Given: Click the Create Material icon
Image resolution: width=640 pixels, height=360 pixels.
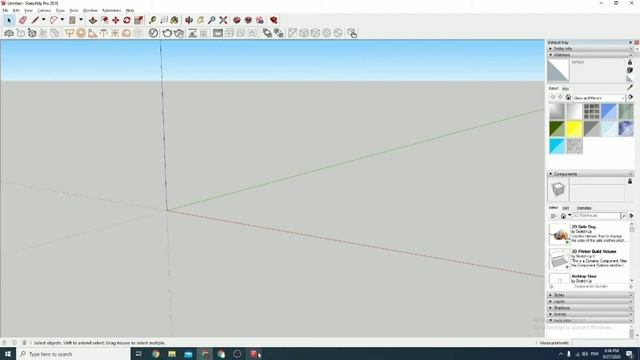Looking at the screenshot, I should click(630, 70).
